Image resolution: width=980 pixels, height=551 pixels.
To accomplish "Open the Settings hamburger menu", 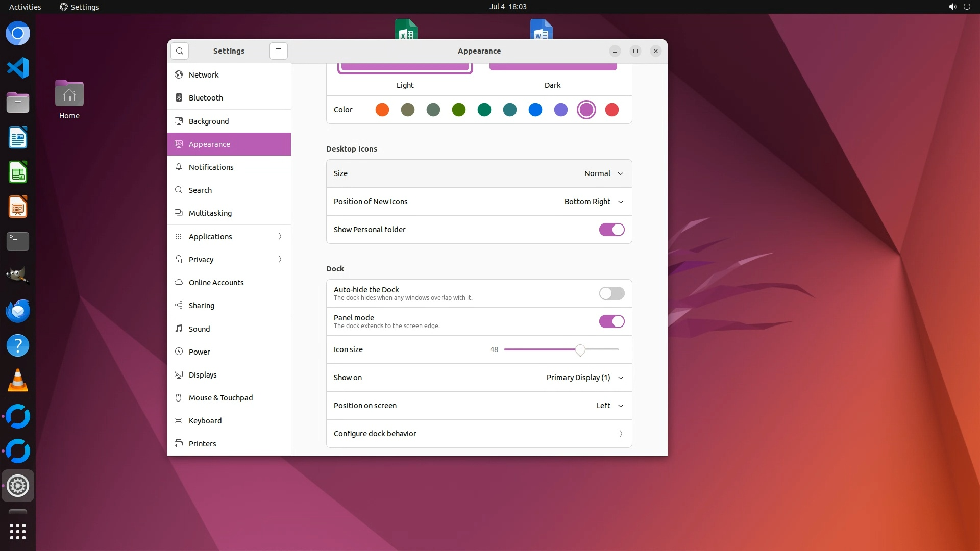I will (x=279, y=51).
